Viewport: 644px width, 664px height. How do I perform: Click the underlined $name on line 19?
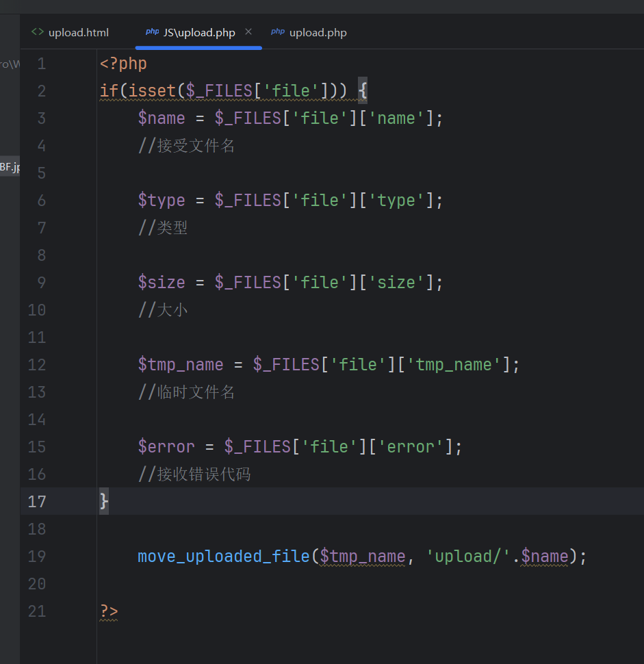pyautogui.click(x=545, y=557)
